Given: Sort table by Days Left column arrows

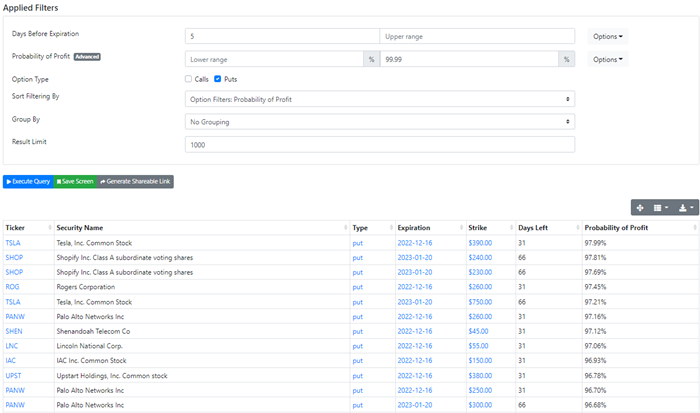Looking at the screenshot, I should point(578,228).
